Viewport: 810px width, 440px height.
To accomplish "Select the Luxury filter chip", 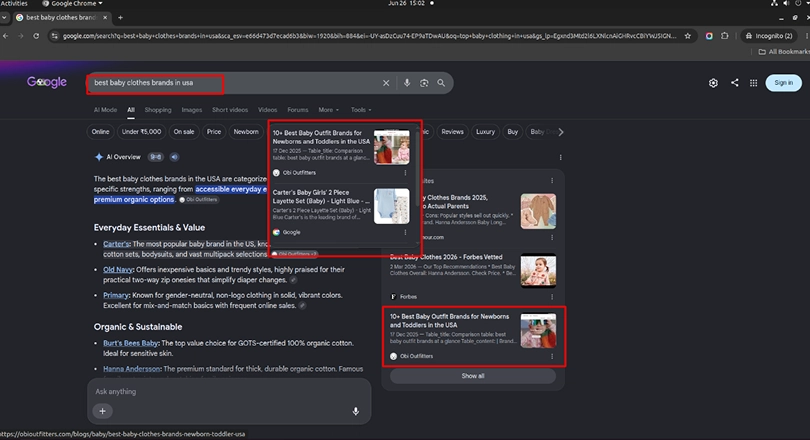I will click(485, 132).
